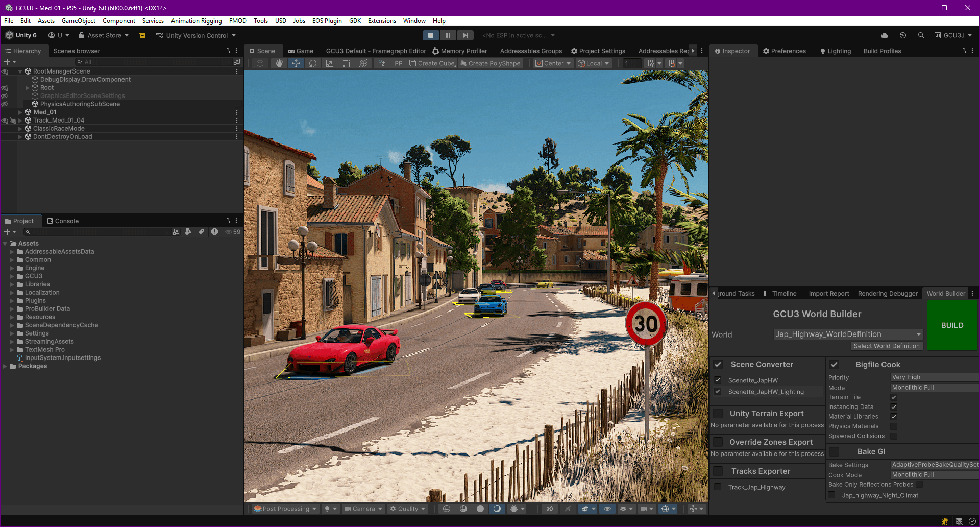Select the Scale tool
This screenshot has width=980, height=527.
point(330,63)
